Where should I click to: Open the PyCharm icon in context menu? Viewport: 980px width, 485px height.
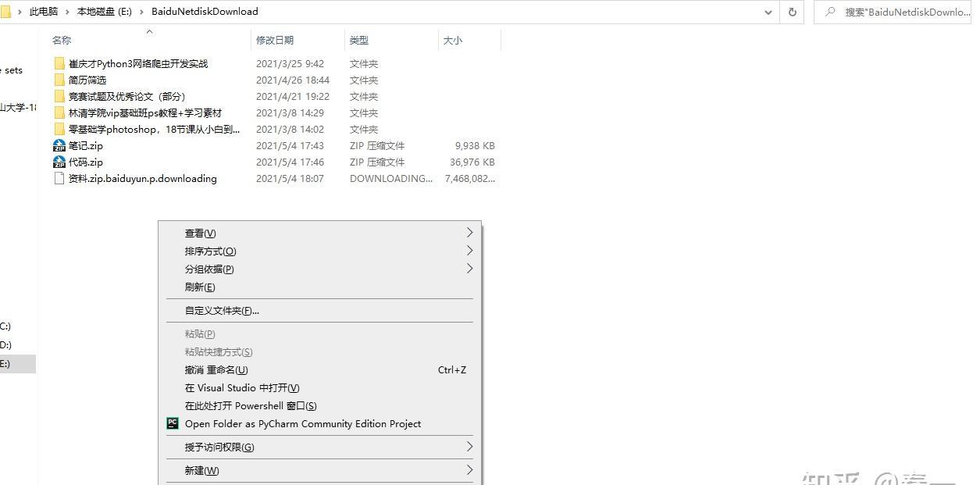point(173,423)
